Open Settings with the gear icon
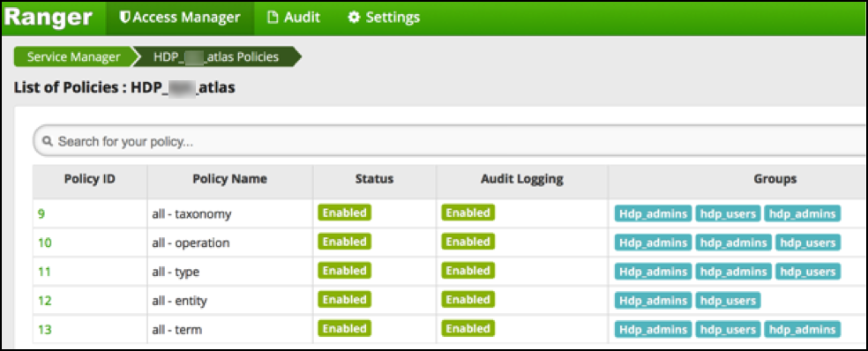The image size is (868, 351). (x=384, y=18)
